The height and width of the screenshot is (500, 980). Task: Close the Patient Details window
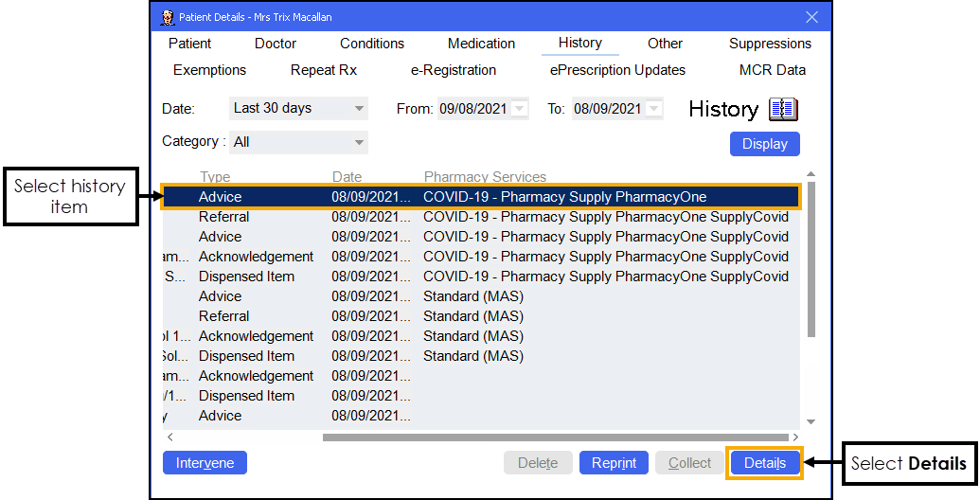[x=811, y=17]
